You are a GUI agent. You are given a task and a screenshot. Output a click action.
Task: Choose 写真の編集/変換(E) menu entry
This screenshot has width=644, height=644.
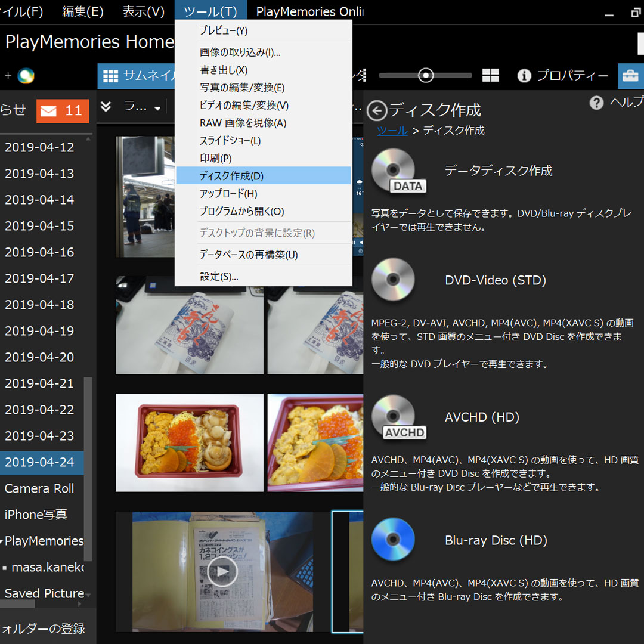click(264, 88)
